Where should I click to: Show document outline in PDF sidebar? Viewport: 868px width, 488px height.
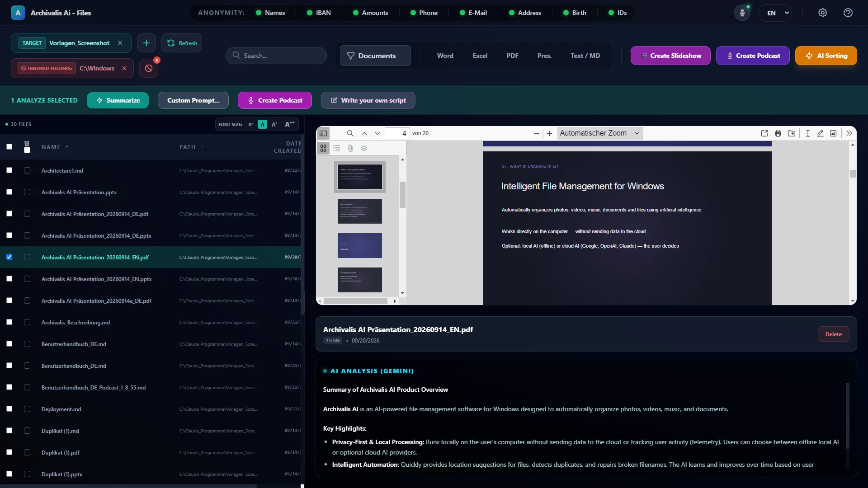pos(337,148)
